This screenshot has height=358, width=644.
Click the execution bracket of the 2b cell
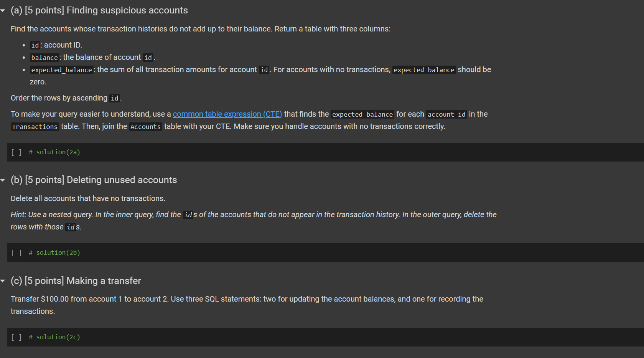16,252
